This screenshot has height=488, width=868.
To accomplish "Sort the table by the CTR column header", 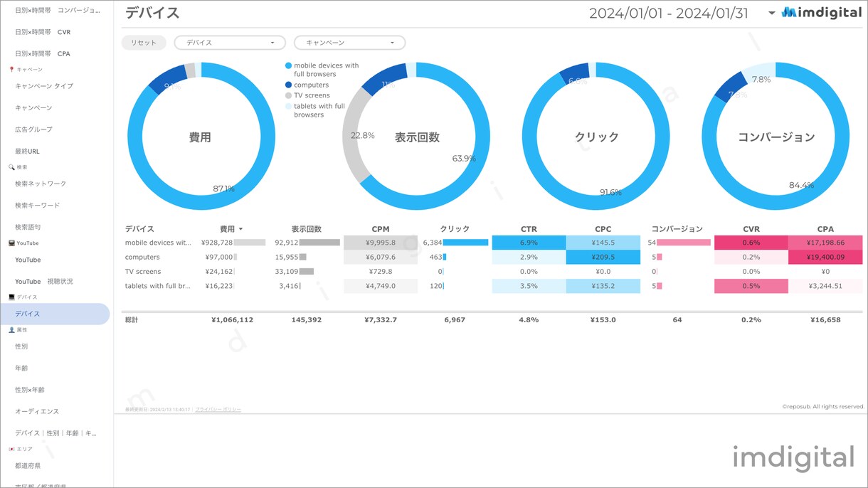I will [529, 229].
